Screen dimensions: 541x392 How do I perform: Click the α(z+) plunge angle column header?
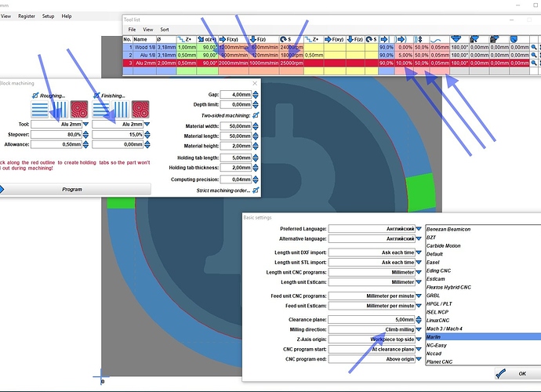click(207, 39)
